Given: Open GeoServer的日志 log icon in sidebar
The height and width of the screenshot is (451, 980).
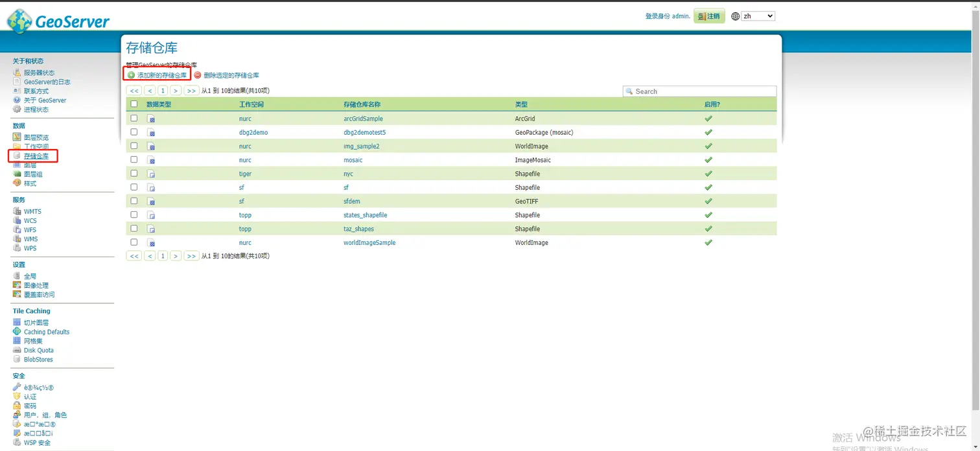Looking at the screenshot, I should point(17,82).
